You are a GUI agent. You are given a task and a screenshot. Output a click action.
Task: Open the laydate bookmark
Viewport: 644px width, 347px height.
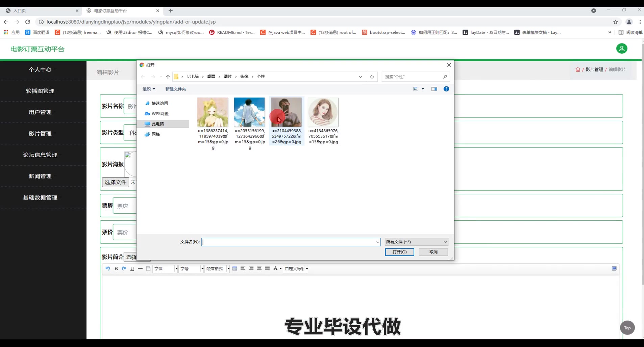[x=486, y=32]
